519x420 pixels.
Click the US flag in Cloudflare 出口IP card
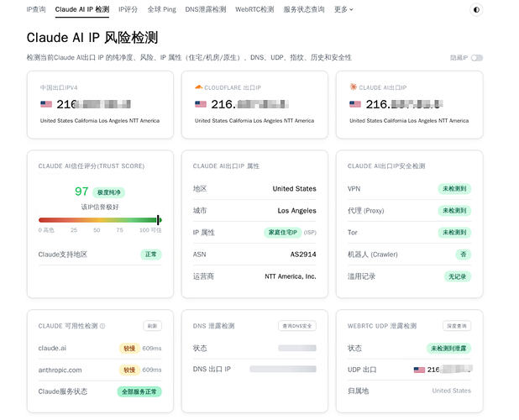tap(201, 104)
